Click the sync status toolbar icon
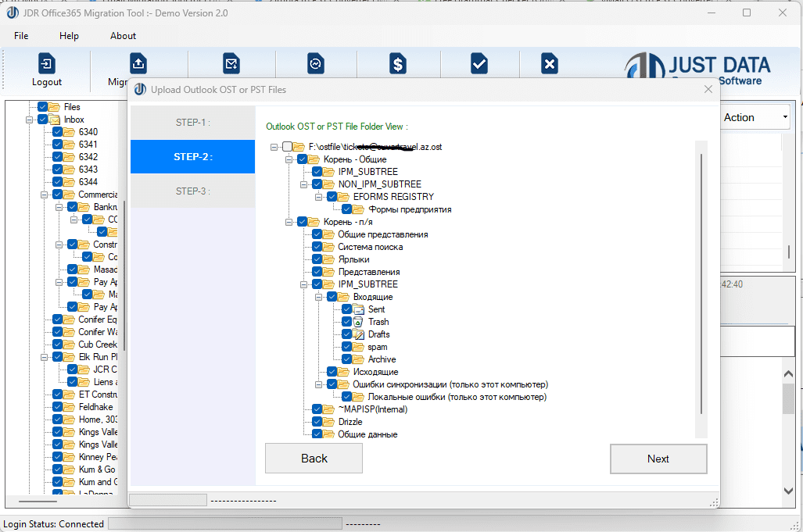803x532 pixels. point(314,64)
